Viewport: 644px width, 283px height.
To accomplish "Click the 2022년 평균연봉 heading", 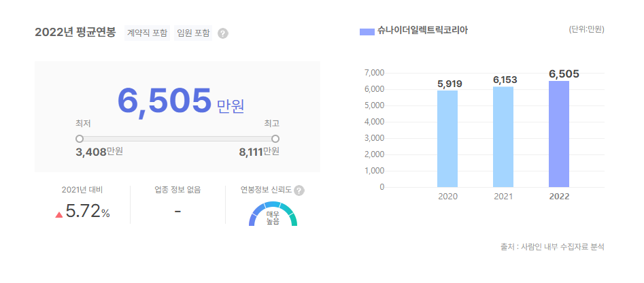I will 75,32.
